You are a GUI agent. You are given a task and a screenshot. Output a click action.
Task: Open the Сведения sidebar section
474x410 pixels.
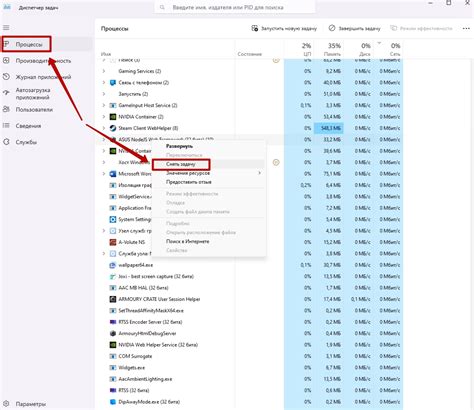pyautogui.click(x=28, y=126)
